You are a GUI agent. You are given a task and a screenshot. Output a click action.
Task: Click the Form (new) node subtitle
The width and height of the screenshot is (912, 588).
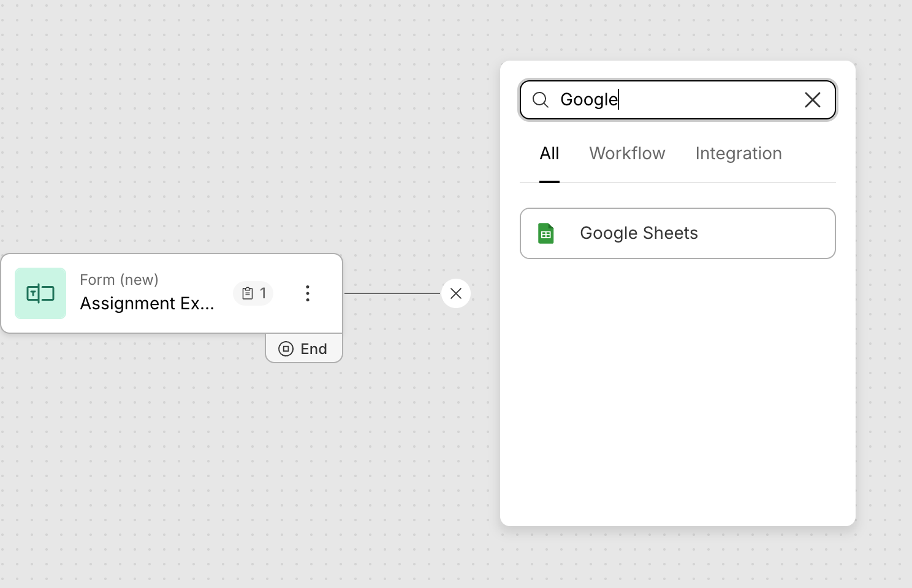119,280
